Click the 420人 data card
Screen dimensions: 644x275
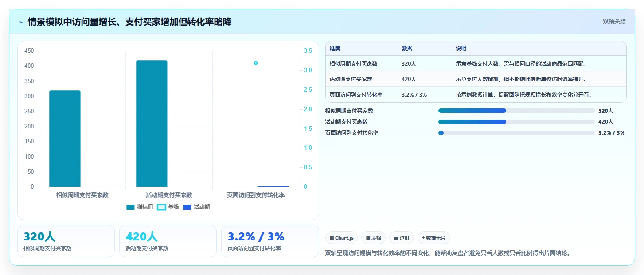click(x=168, y=241)
